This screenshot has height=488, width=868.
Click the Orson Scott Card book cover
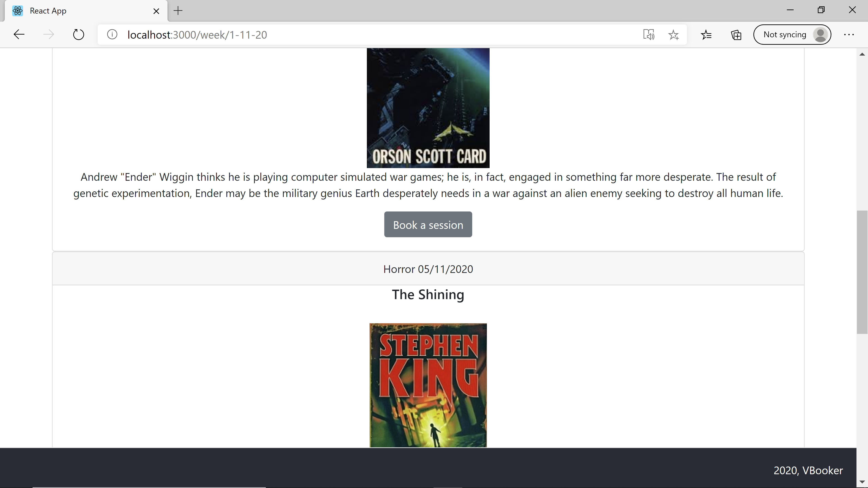pyautogui.click(x=428, y=108)
